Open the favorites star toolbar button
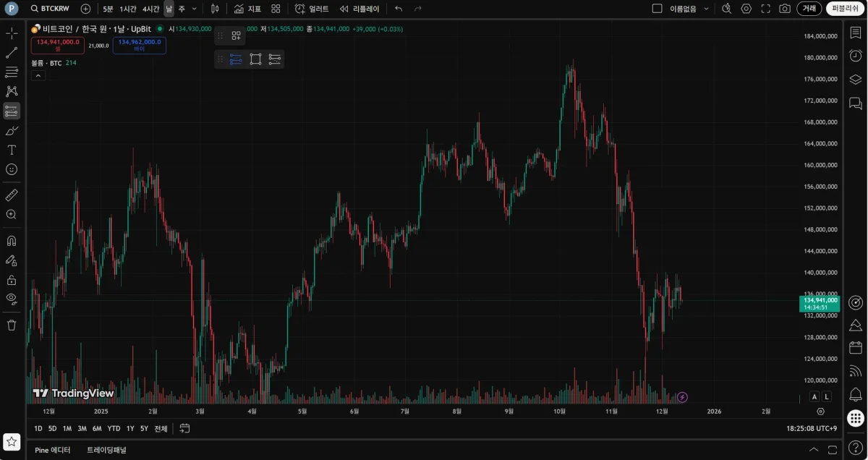868x460 pixels. tap(12, 441)
